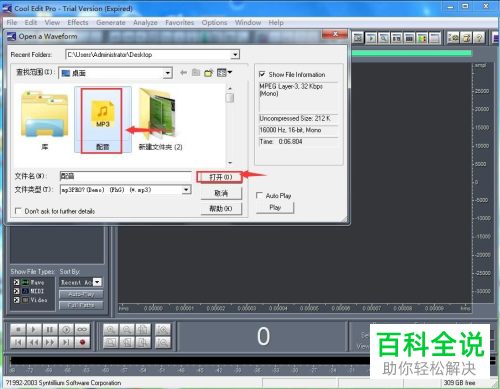Viewport: 500px width, 389px height.
Task: Expand the Recent Folders dropdown
Action: pyautogui.click(x=235, y=54)
